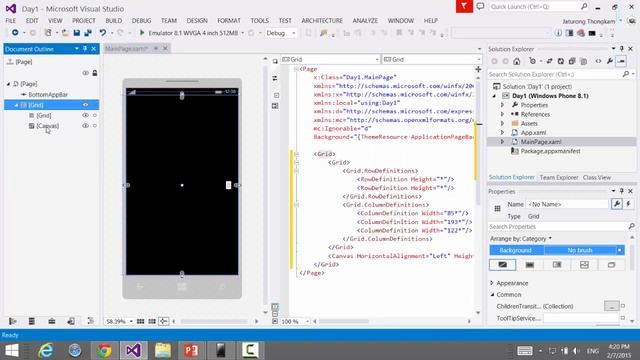Click Show All Files in Solution Explorer
This screenshot has width=640, height=360.
pos(584,61)
